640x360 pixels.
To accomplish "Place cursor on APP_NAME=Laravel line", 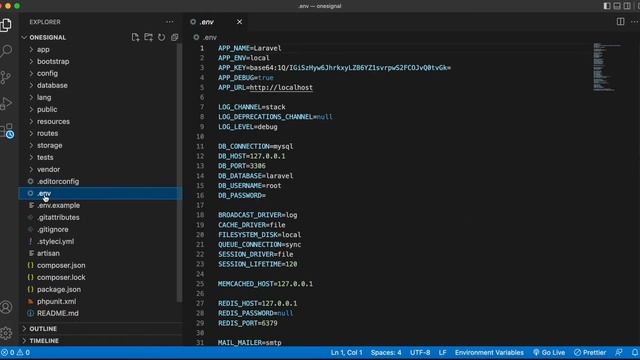I will 249,48.
